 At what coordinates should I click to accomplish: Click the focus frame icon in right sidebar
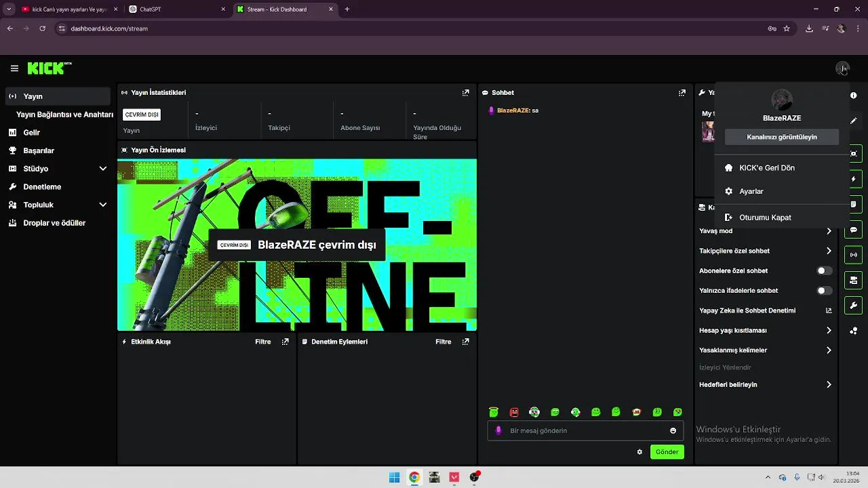click(x=854, y=154)
